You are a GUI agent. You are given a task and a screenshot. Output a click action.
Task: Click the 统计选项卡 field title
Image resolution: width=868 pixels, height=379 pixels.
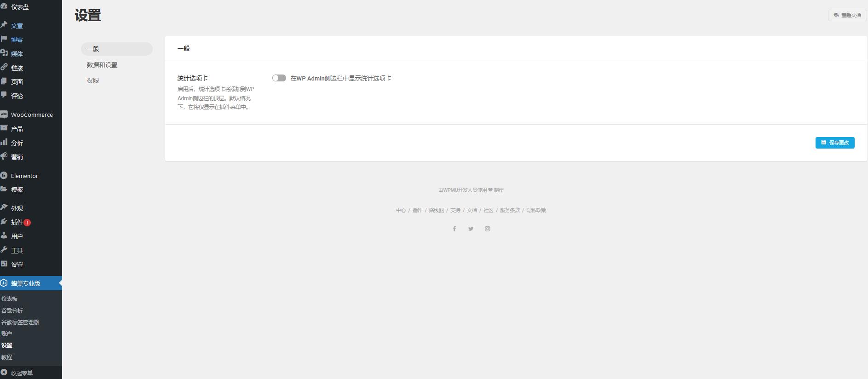193,78
